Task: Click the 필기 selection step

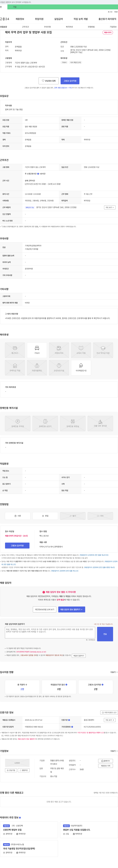Action: 73,516
